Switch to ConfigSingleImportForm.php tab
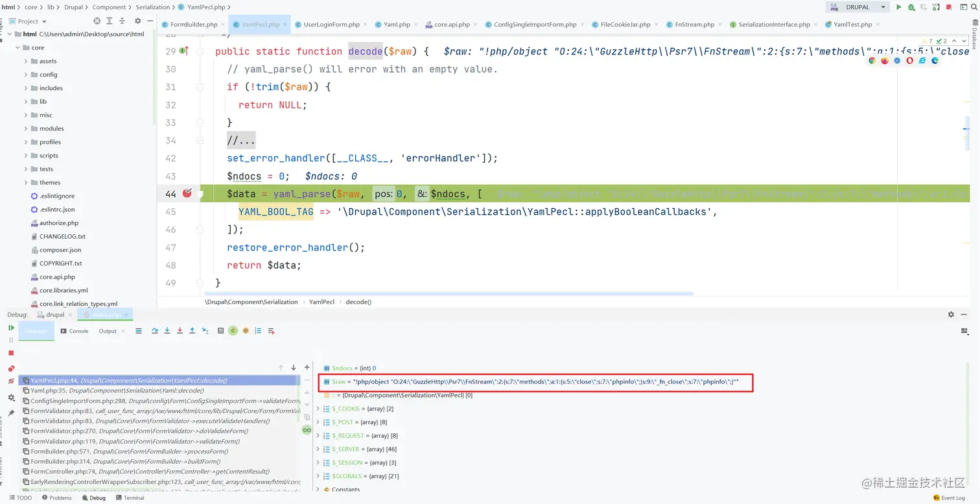This screenshot has height=504, width=980. [x=535, y=25]
